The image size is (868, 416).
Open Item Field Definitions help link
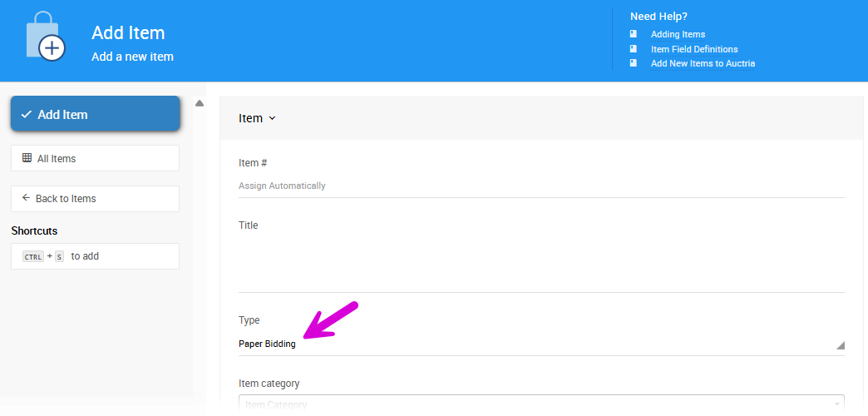pos(694,49)
